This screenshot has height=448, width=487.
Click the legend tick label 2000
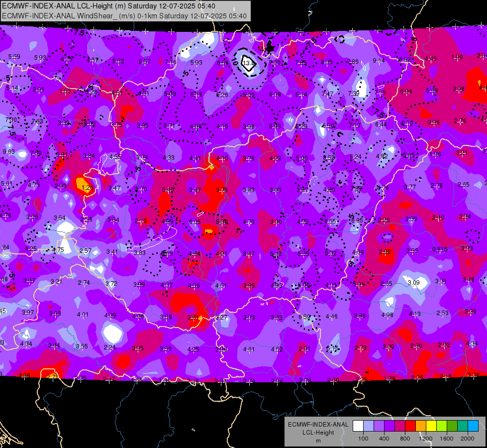[468, 439]
